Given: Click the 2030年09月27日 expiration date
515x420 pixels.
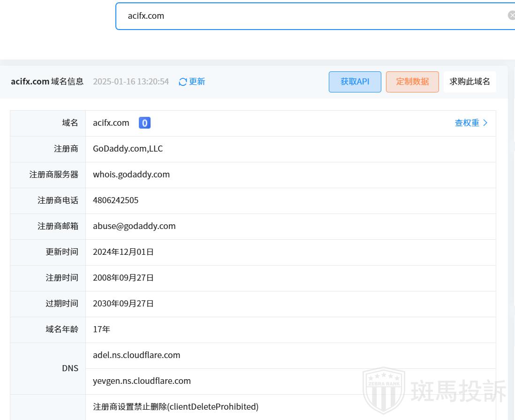Looking at the screenshot, I should [x=123, y=304].
